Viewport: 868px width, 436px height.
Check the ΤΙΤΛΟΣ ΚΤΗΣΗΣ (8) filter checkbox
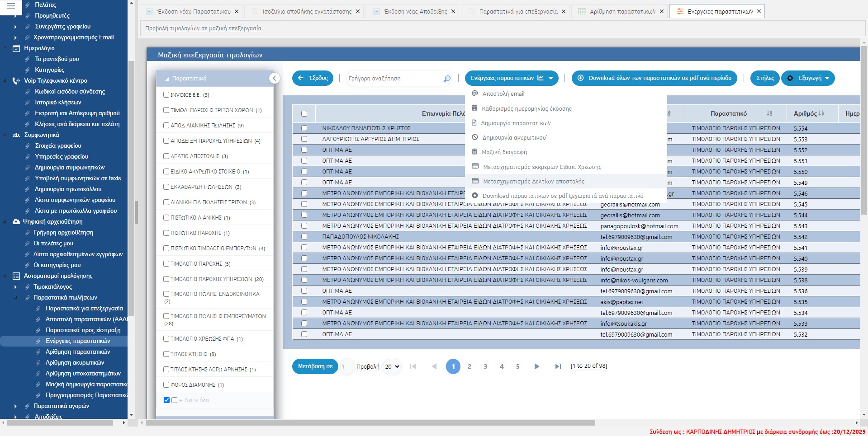click(166, 354)
